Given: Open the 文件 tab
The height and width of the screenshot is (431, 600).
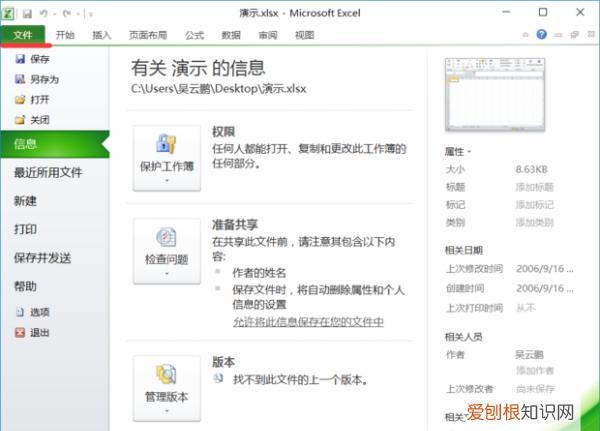Looking at the screenshot, I should coord(23,35).
